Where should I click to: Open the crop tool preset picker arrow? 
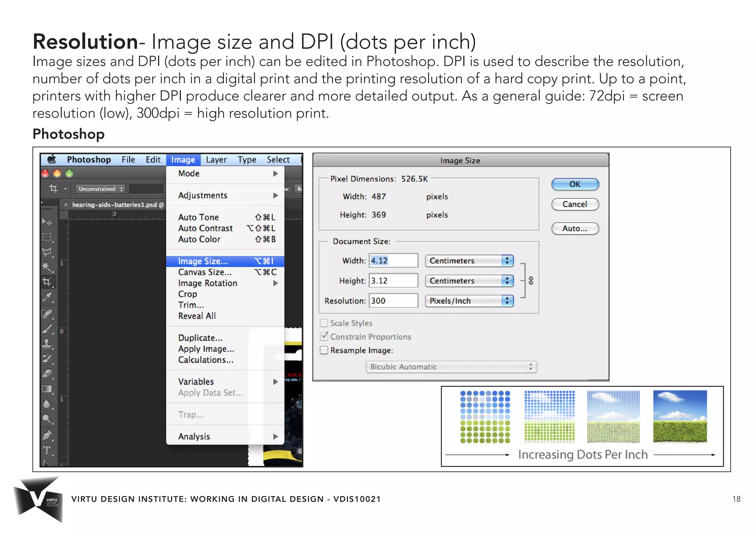coord(65,189)
